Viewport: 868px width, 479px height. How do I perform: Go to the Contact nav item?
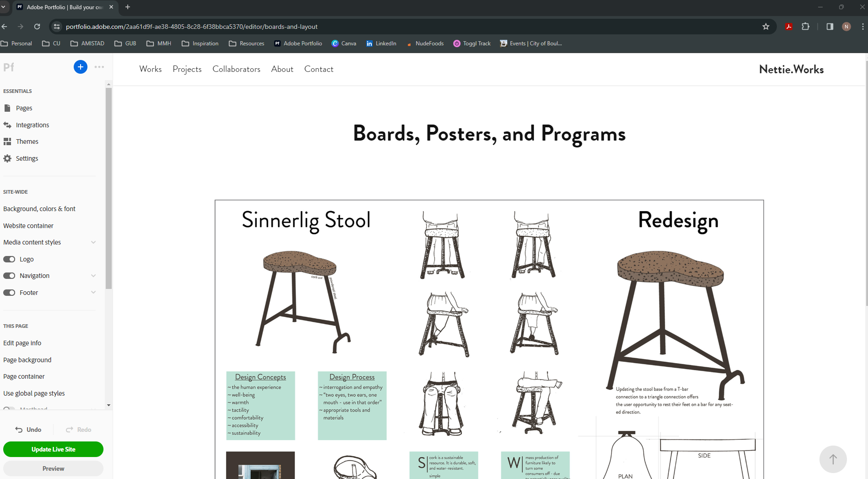[319, 69]
